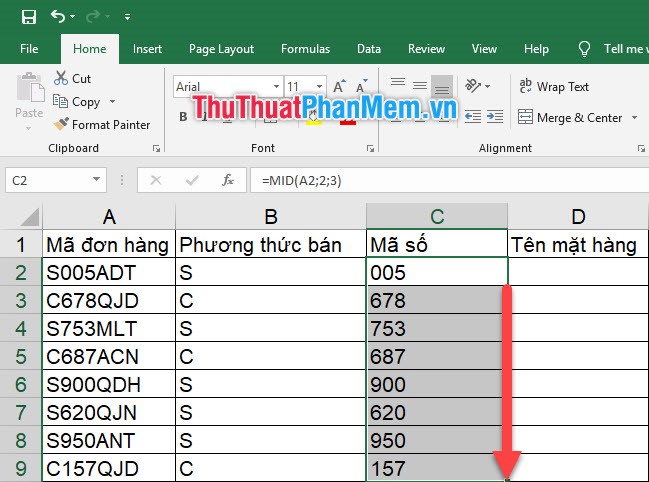The image size is (649, 482).
Task: Click the Increase Font Size icon
Action: coord(339,86)
